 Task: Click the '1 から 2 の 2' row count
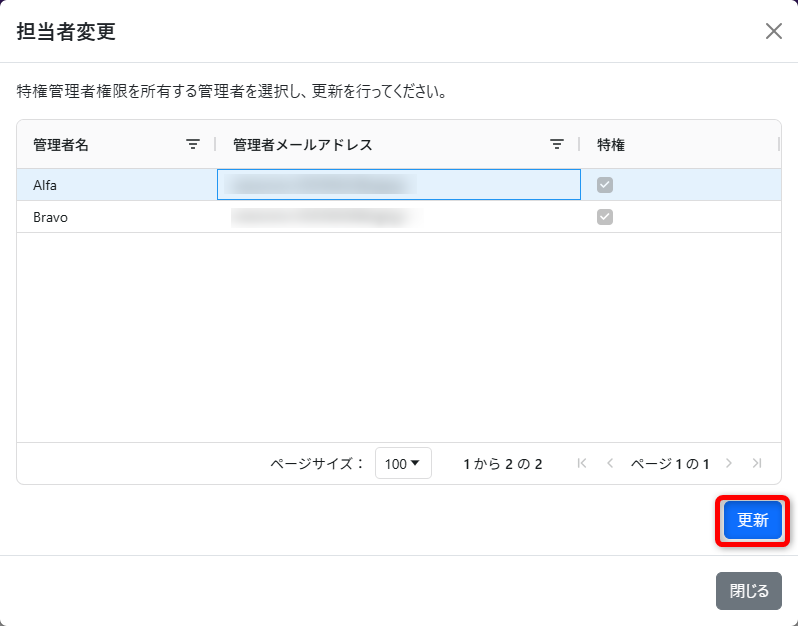coord(503,464)
